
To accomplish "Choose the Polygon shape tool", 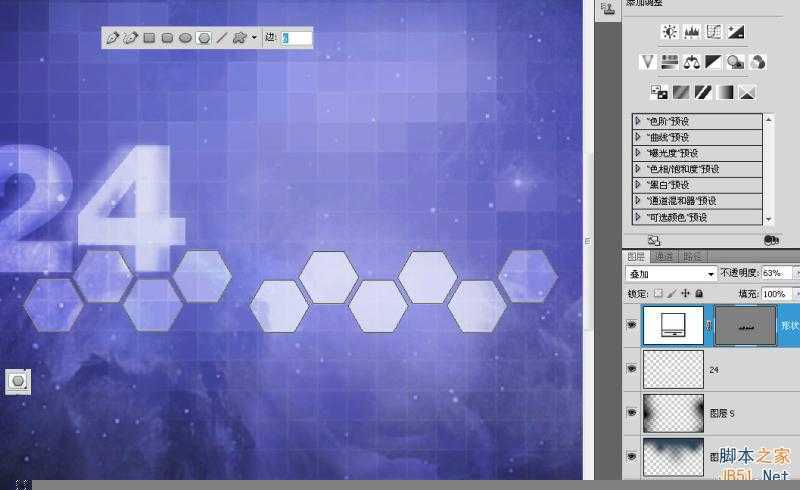I will 204,38.
